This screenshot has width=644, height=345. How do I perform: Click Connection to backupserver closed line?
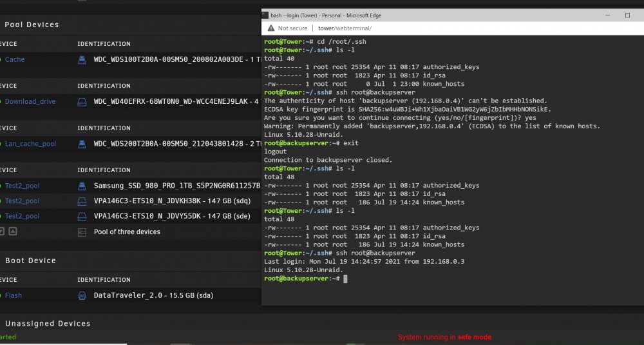(x=328, y=160)
